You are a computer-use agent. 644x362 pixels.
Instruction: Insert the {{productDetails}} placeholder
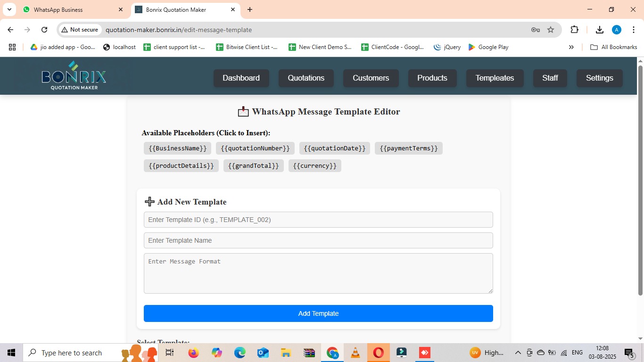pyautogui.click(x=181, y=166)
